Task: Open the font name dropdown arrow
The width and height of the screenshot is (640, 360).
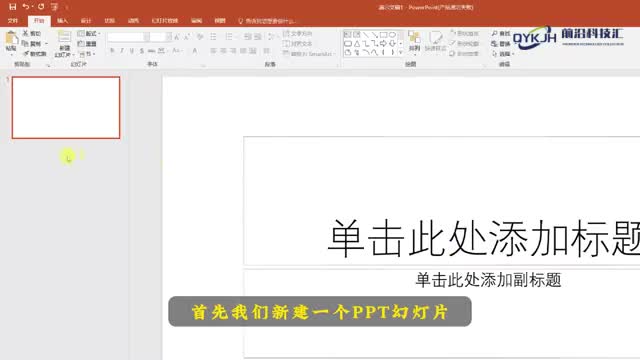Action: [147, 37]
